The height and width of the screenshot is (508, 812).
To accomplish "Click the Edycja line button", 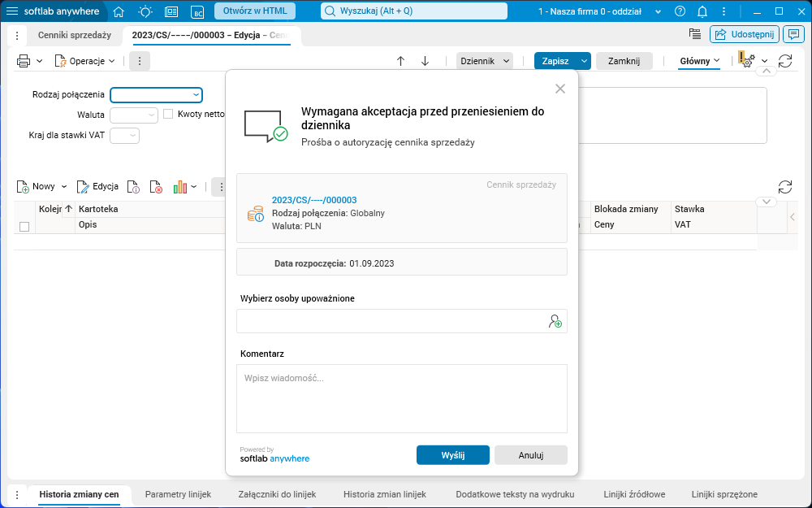I will click(97, 187).
